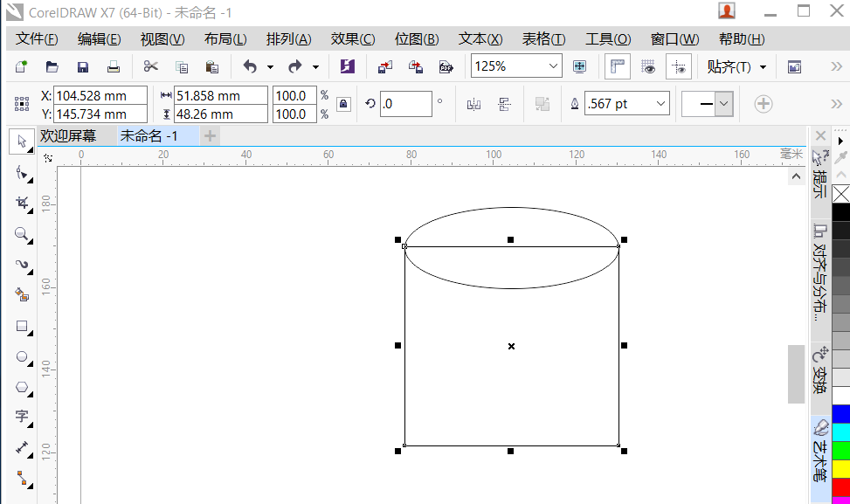Viewport: 850px width, 504px height.
Task: Select the Shape tool
Action: point(21,173)
